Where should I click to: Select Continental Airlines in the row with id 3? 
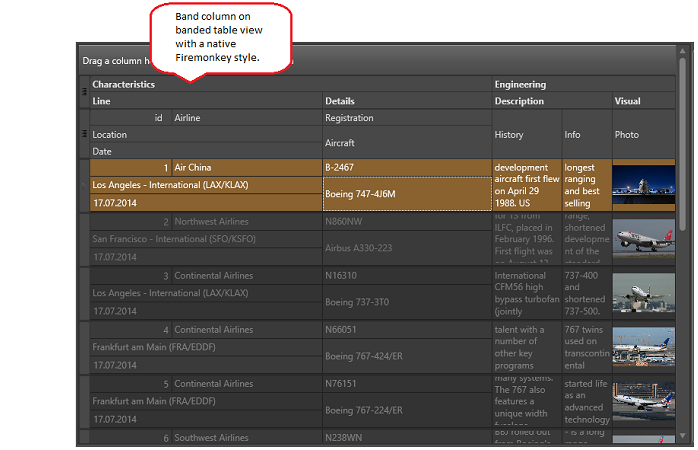click(x=247, y=276)
